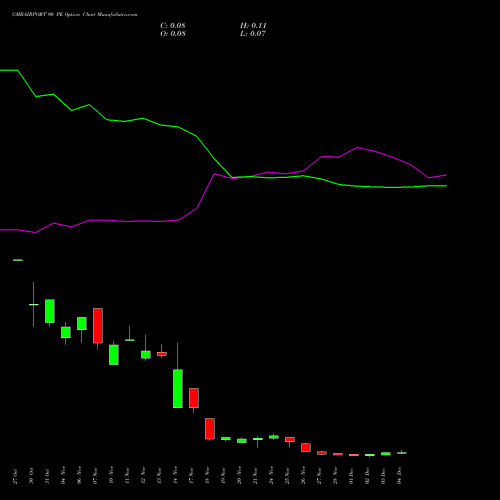Click the 12 Nov date label
The height and width of the screenshot is (500, 500).
click(x=143, y=475)
